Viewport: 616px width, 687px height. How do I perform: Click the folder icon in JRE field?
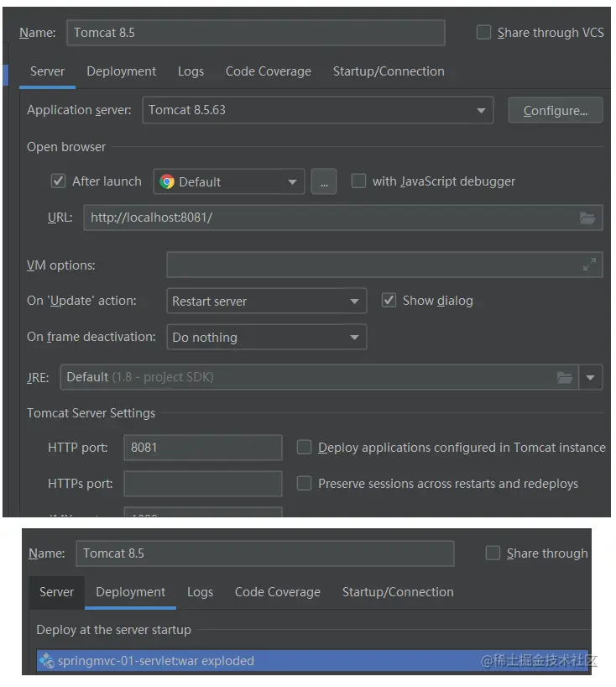(564, 377)
